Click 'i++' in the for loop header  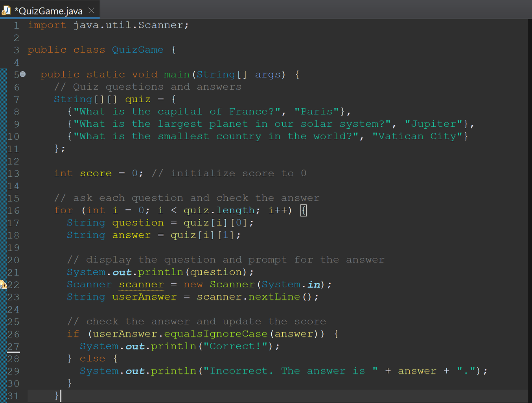[x=278, y=211]
